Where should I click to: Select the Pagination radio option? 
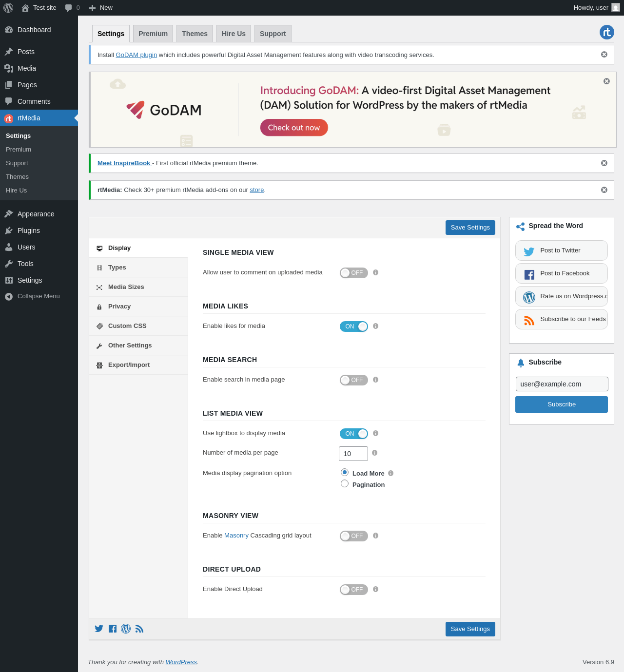pyautogui.click(x=345, y=483)
